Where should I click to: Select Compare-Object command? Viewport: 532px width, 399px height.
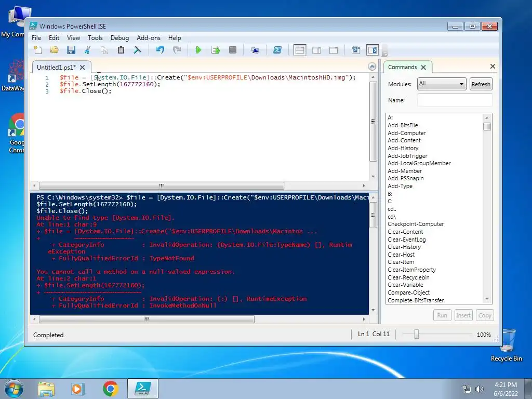click(x=408, y=292)
